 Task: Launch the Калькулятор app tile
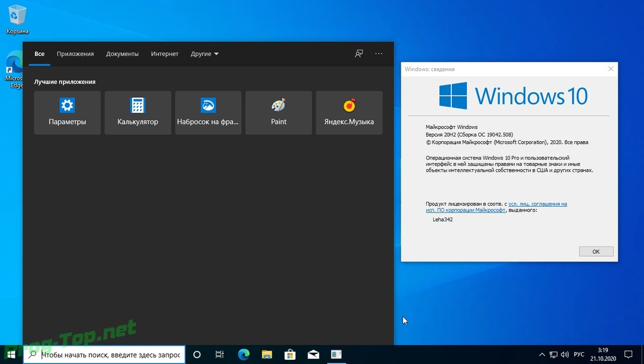click(138, 113)
